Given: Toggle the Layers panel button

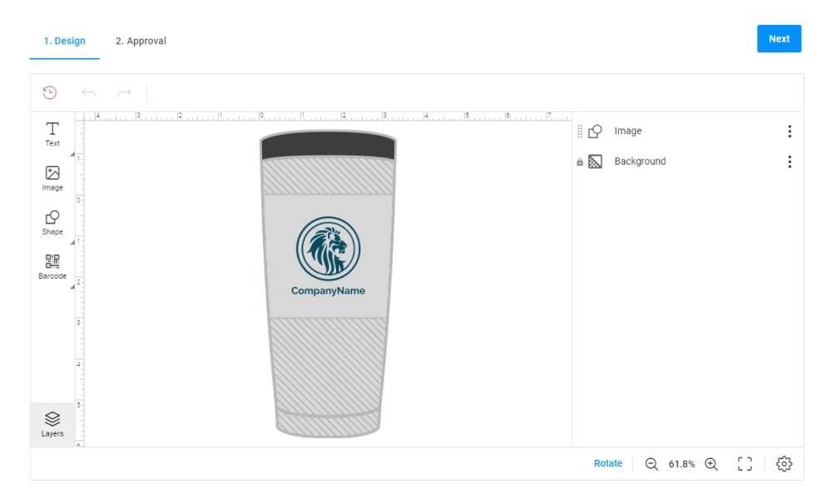Looking at the screenshot, I should pyautogui.click(x=52, y=424).
